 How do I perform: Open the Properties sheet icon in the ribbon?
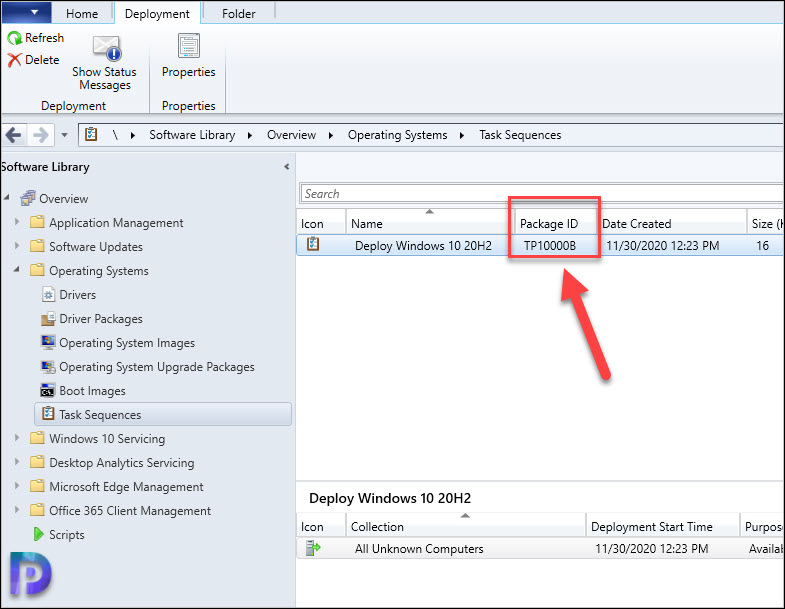189,46
